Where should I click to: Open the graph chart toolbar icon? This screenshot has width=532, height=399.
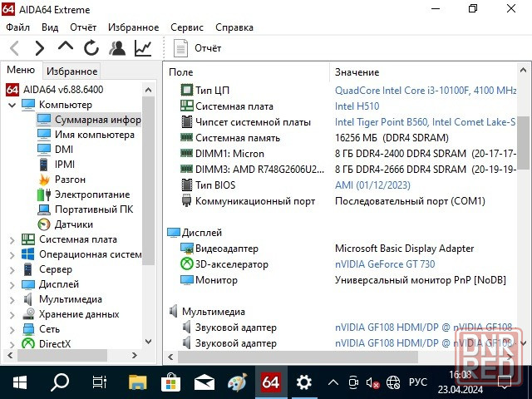(x=143, y=48)
